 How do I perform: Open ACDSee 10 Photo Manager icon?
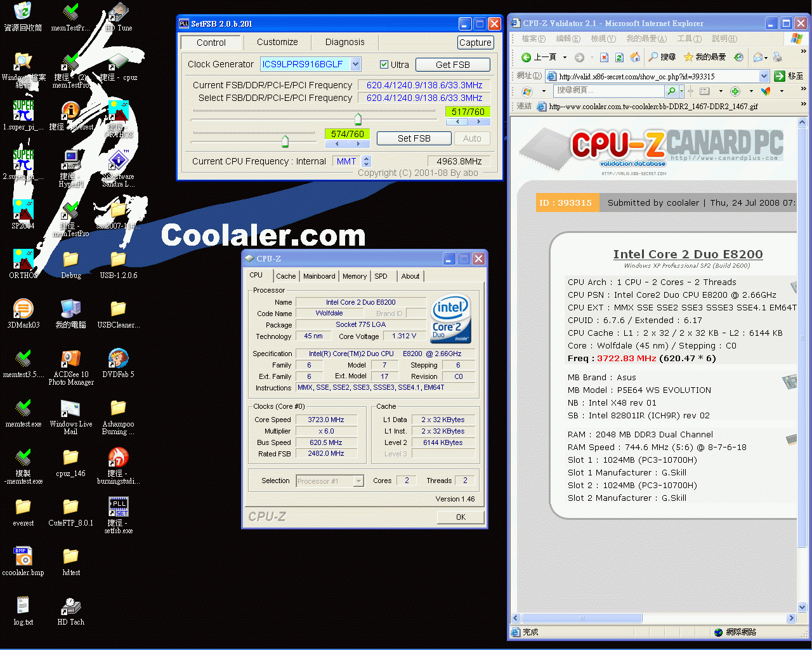tap(71, 359)
